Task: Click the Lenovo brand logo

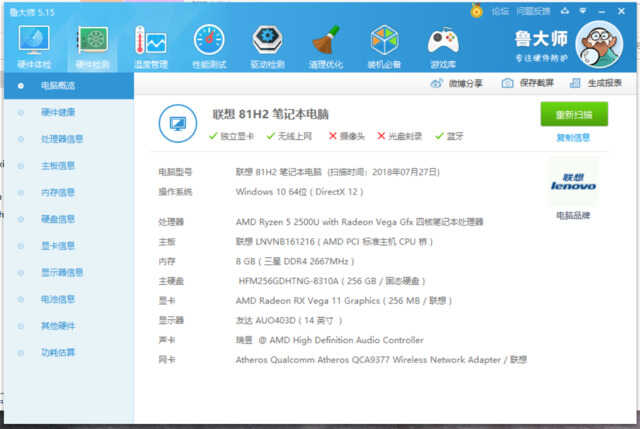Action: pyautogui.click(x=573, y=182)
